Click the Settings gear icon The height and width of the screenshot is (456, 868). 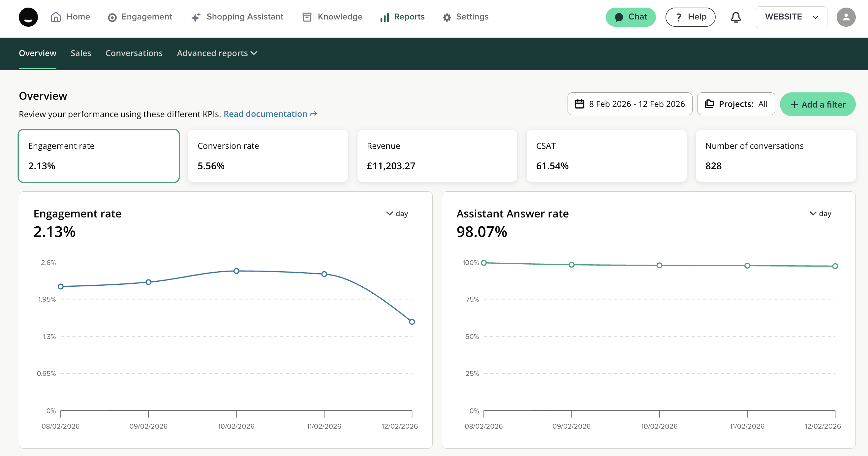[x=447, y=17]
